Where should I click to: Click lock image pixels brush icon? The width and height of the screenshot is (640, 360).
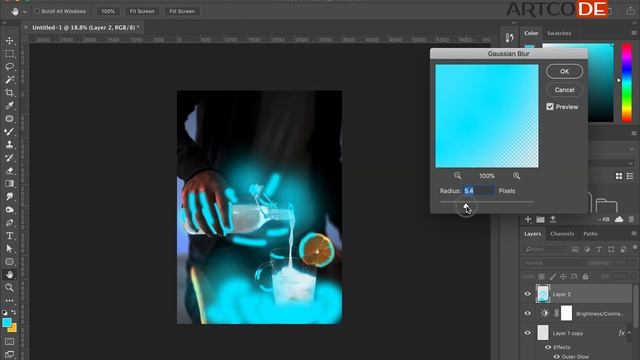click(552, 276)
